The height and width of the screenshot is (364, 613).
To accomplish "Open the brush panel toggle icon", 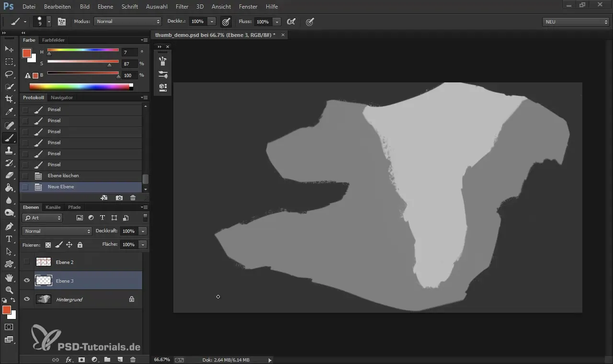I will (x=62, y=22).
